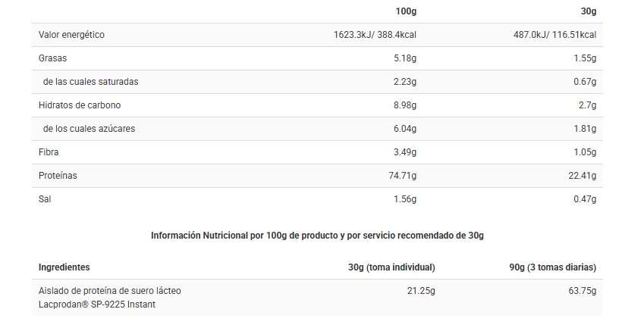Click the 30g column header in top table
This screenshot has height=328, width=644.
point(588,11)
